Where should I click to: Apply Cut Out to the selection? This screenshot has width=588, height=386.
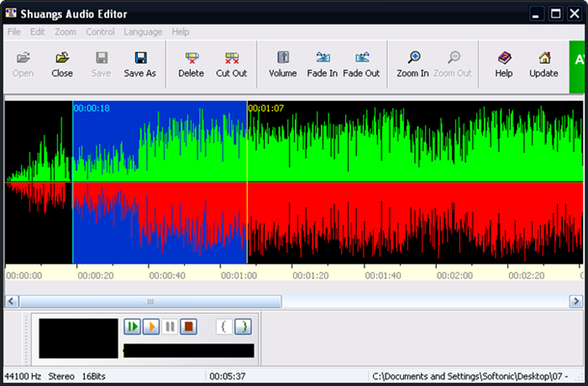231,65
